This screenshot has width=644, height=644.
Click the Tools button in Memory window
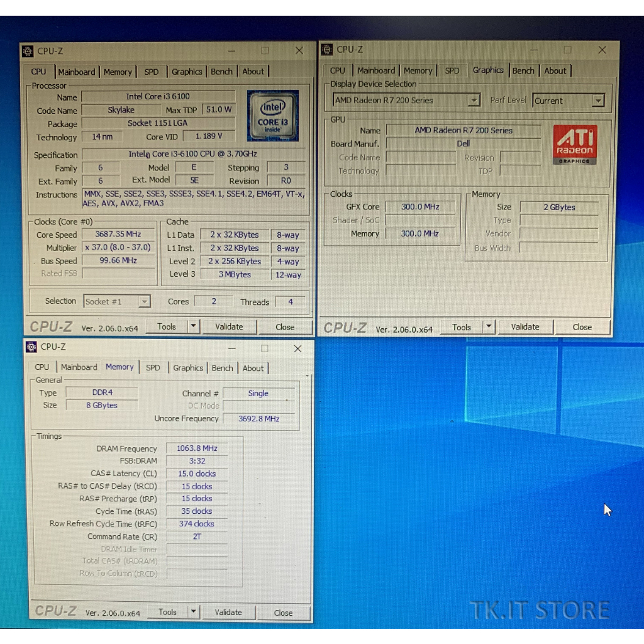point(167,612)
